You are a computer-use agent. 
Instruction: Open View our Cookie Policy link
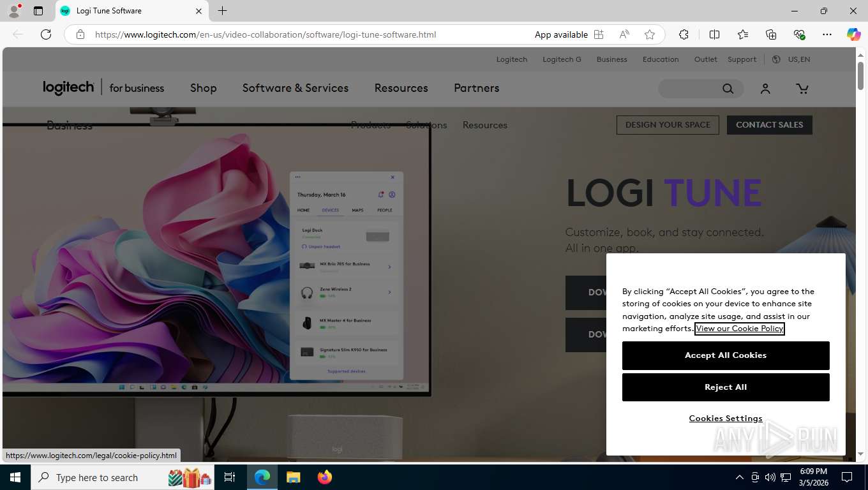pos(740,329)
